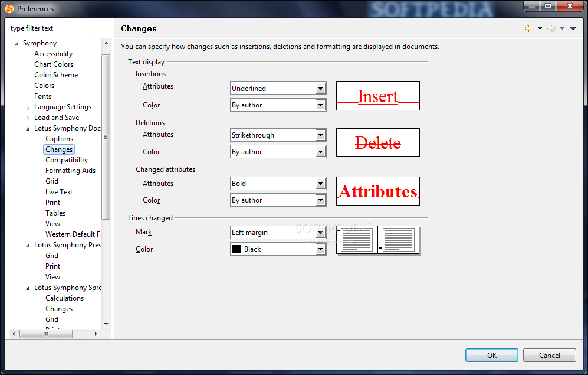This screenshot has width=588, height=375.
Task: Click tree horizontal scrollbar left arrow
Action: click(x=14, y=334)
